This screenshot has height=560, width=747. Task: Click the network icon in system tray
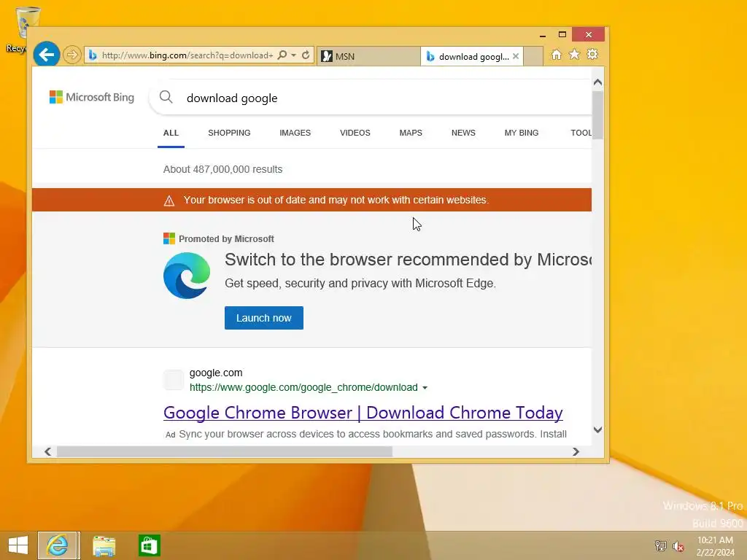[x=660, y=545]
